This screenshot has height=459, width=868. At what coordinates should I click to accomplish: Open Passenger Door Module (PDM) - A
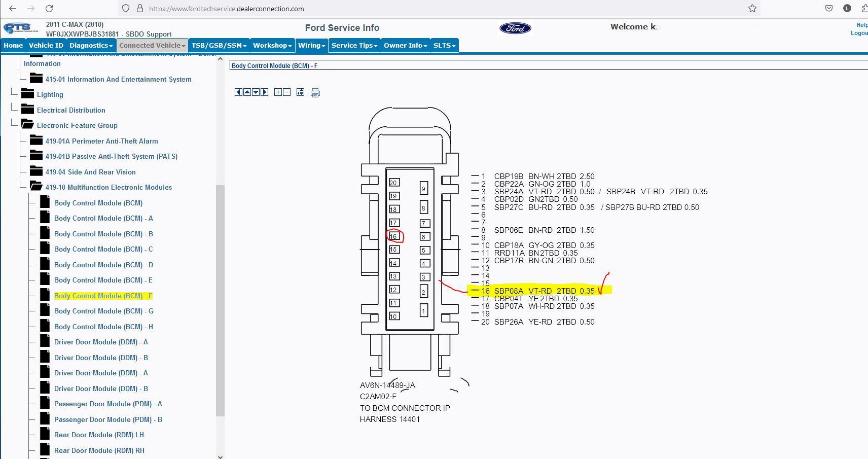pos(108,404)
